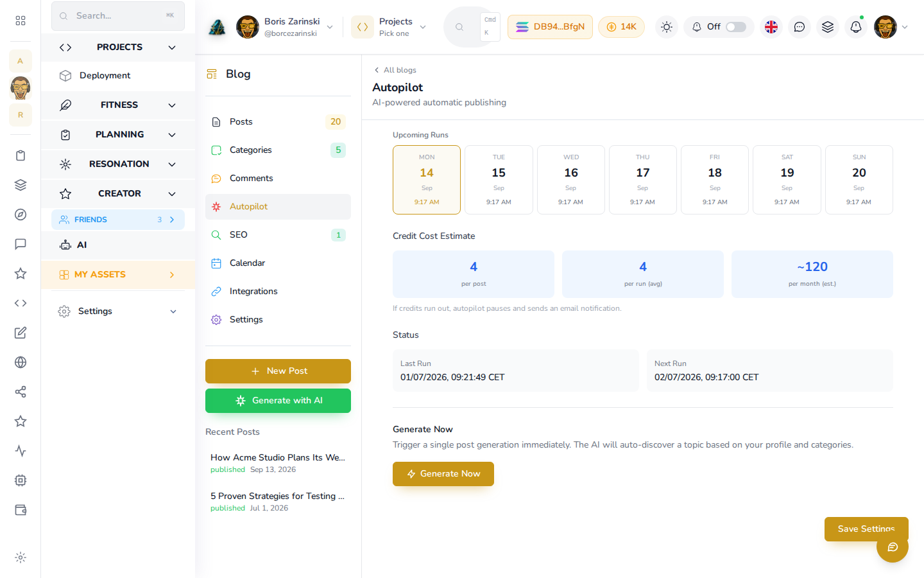The height and width of the screenshot is (578, 924).
Task: Open the share icon in left rail
Action: pos(21,392)
